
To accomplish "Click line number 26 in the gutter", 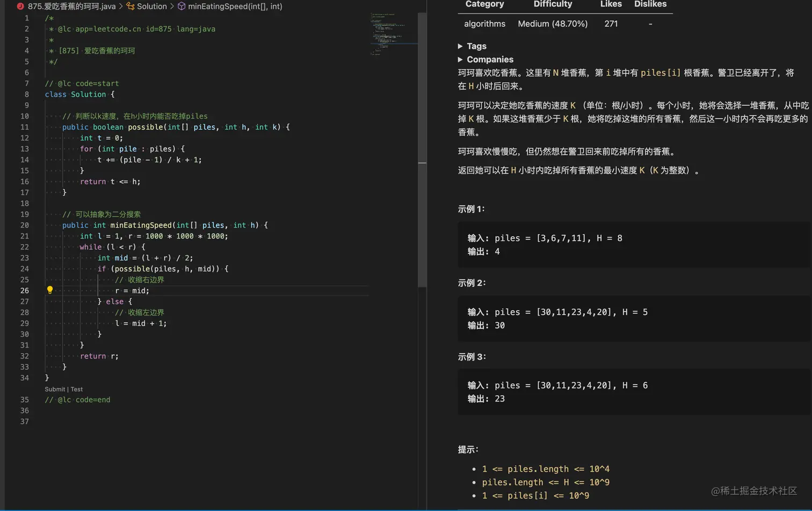I will coord(25,291).
